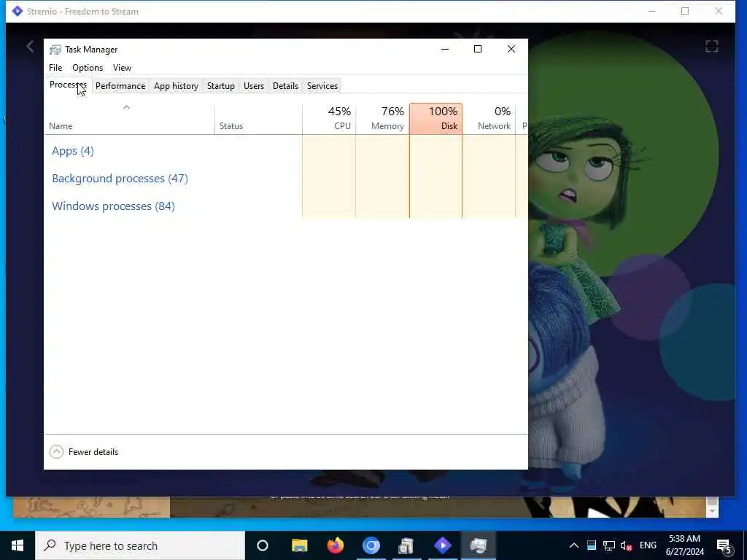This screenshot has width=747, height=560.
Task: Click the Stremio back arrow
Action: pos(30,46)
